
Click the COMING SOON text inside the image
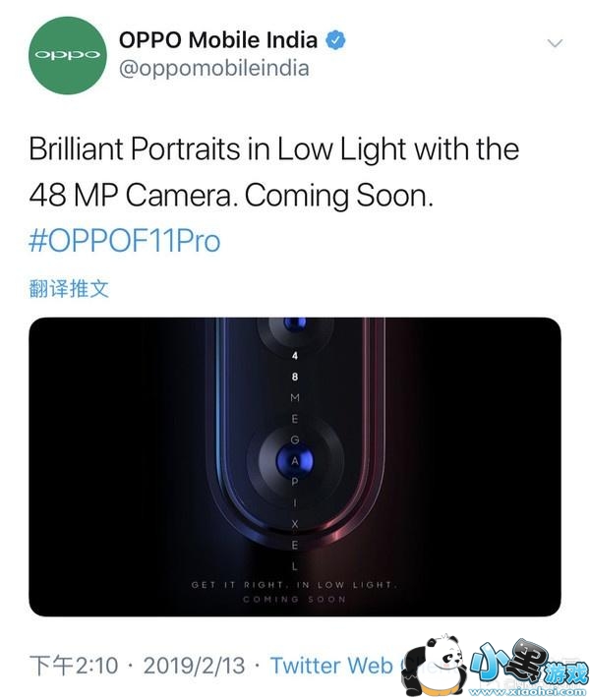tap(294, 599)
